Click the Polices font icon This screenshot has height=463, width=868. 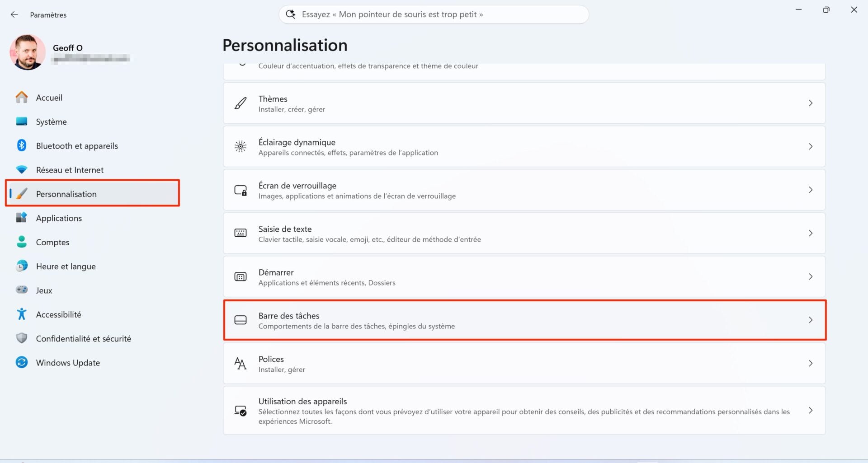click(x=241, y=364)
